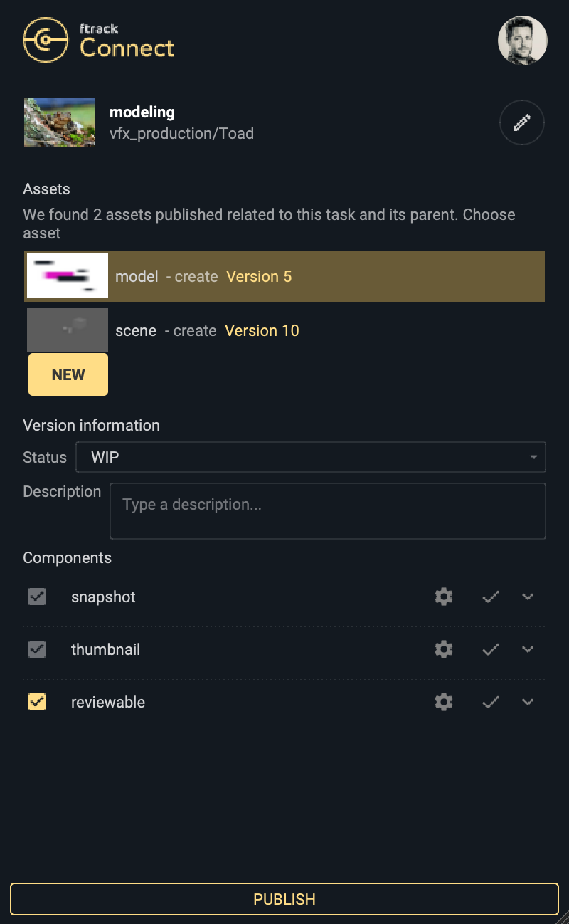
Task: Uncheck the reviewable component checkbox
Action: tap(37, 702)
